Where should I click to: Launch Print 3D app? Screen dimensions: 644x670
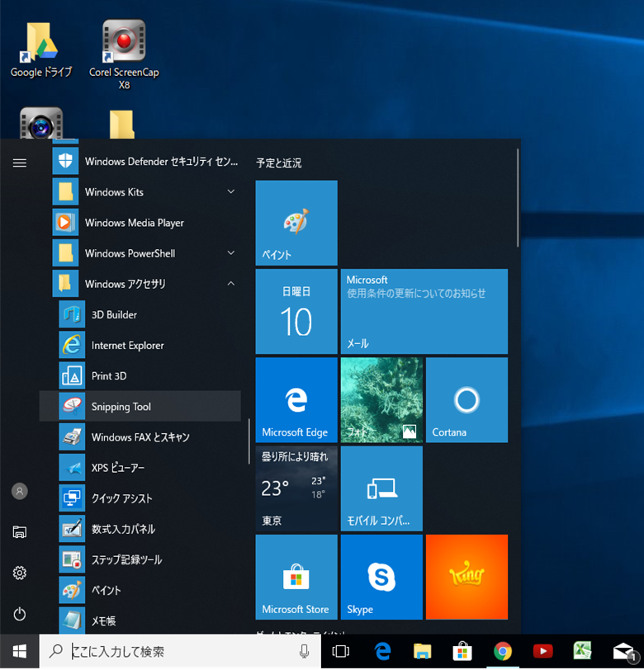pyautogui.click(x=140, y=375)
